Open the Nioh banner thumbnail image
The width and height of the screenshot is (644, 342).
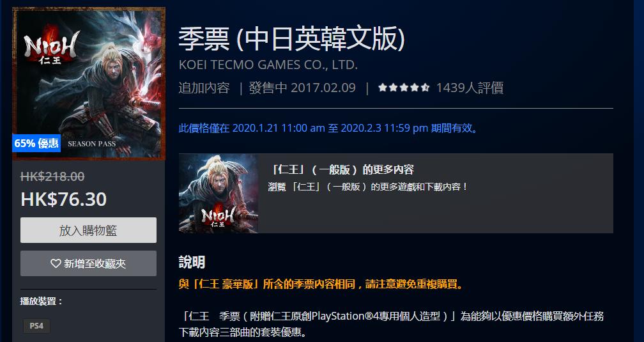[218, 193]
